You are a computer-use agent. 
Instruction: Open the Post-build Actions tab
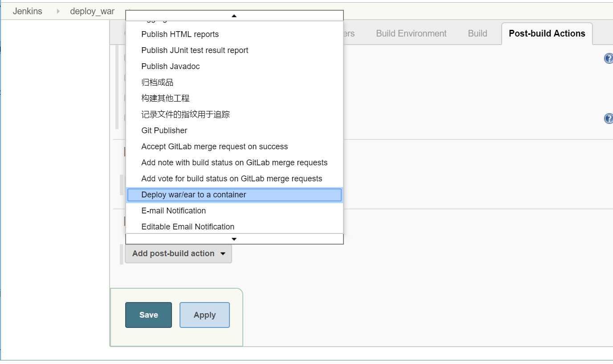[x=547, y=33]
